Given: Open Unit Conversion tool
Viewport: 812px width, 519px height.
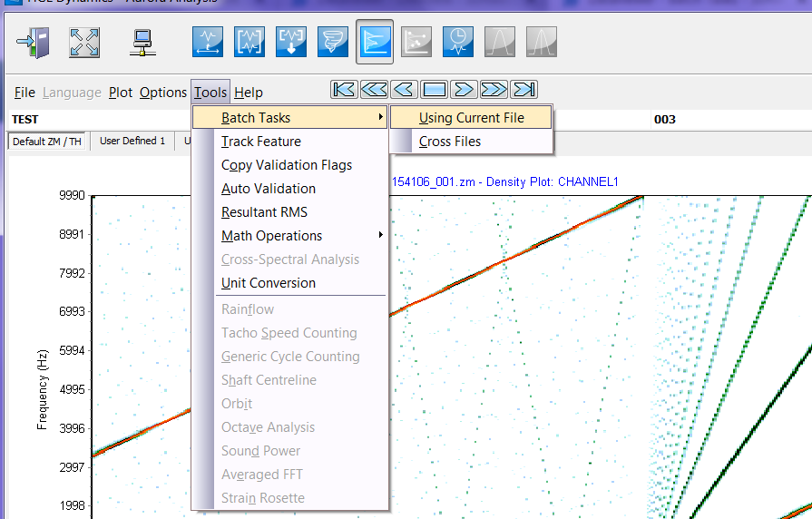Looking at the screenshot, I should pos(290,283).
